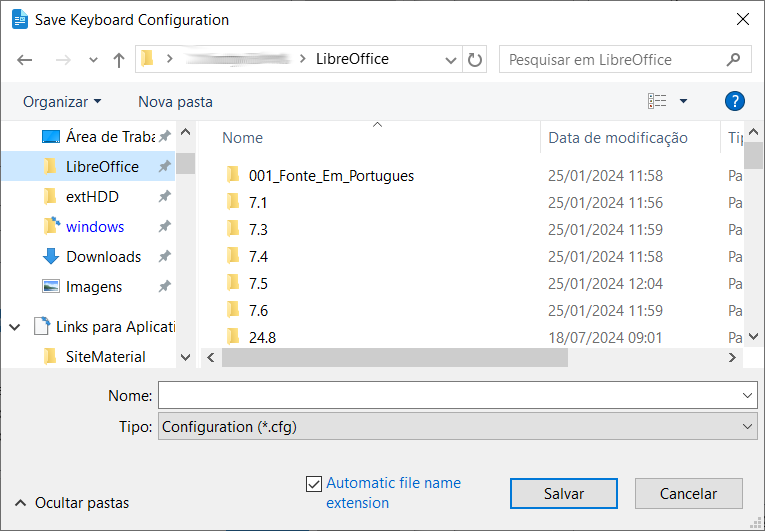
Task: Open the Nome field dropdown arrow
Action: [x=747, y=395]
